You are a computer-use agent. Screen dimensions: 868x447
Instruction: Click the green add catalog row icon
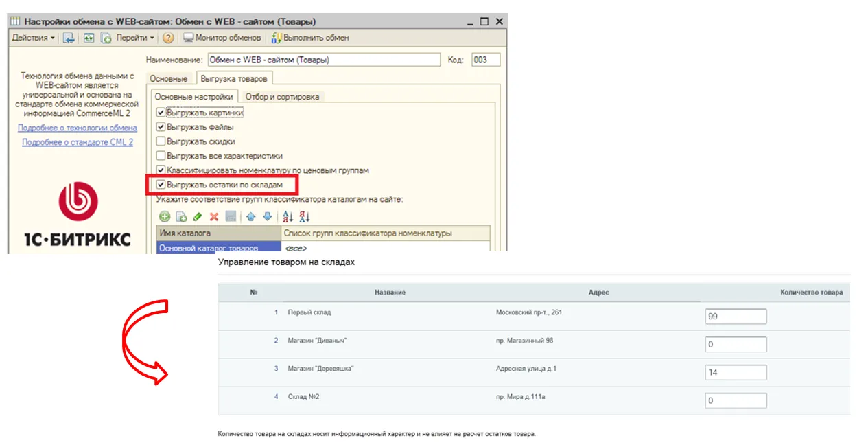[165, 216]
